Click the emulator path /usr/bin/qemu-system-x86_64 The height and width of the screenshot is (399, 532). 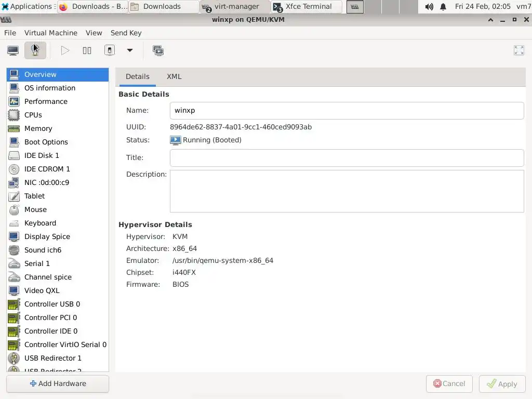coord(222,261)
